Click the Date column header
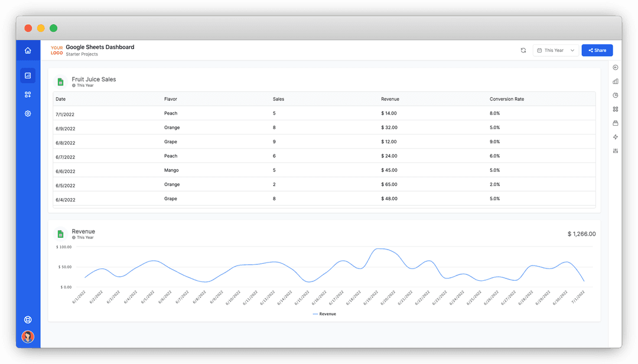638x364 pixels. (61, 99)
